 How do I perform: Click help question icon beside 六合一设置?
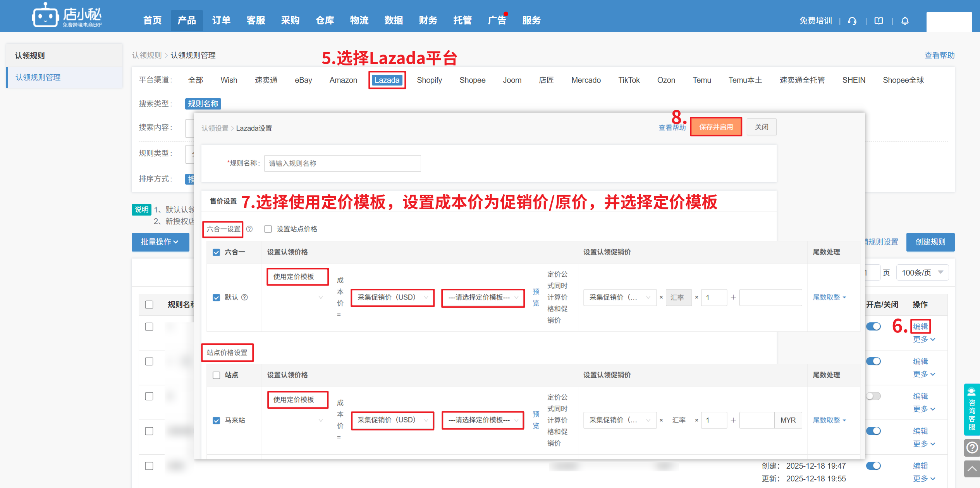tap(249, 229)
